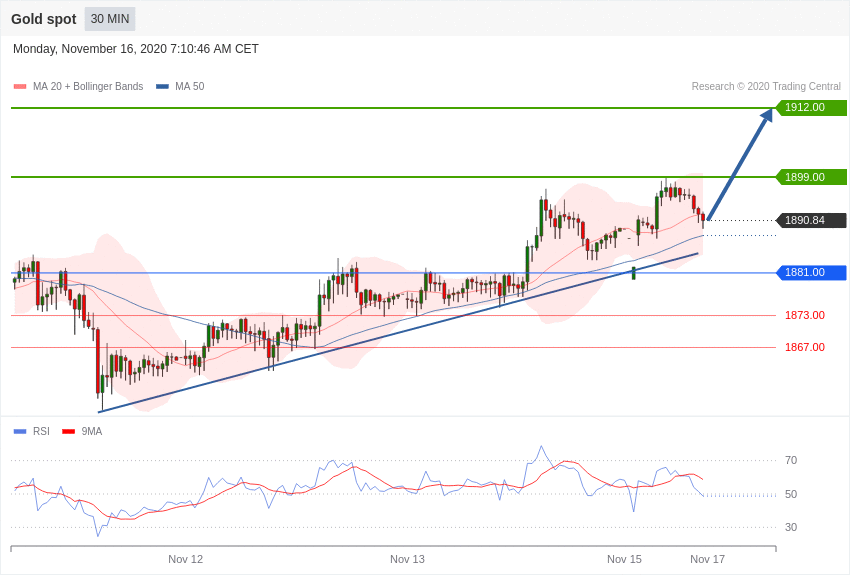Click the blue RSI legend swatch
The width and height of the screenshot is (850, 576).
click(20, 432)
